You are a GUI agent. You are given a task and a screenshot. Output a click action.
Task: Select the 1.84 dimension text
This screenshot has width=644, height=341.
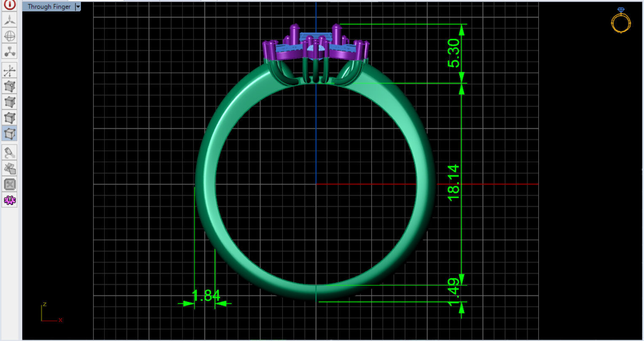tap(206, 295)
